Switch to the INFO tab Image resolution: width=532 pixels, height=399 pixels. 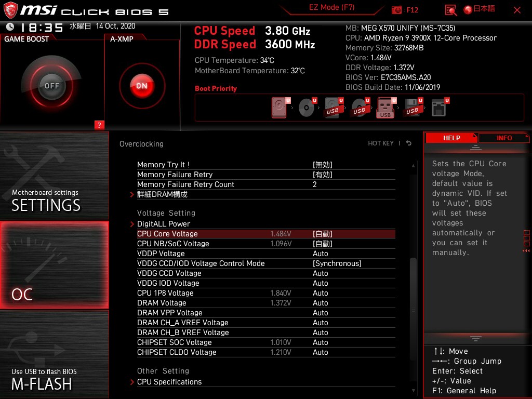click(x=503, y=138)
